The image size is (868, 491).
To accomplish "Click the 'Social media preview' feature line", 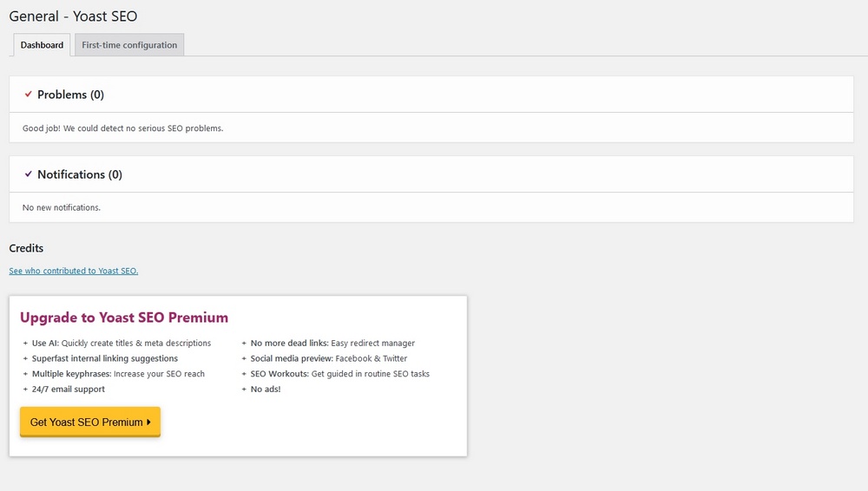I will tap(329, 358).
